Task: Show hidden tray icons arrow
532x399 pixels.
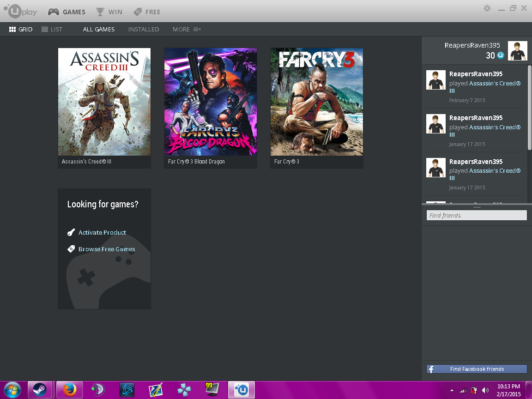Action: click(x=452, y=391)
